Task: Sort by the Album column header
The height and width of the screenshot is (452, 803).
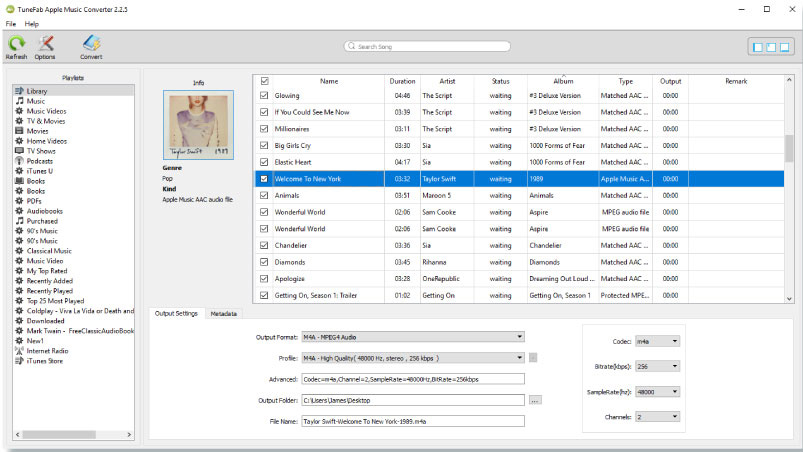Action: pyautogui.click(x=563, y=81)
